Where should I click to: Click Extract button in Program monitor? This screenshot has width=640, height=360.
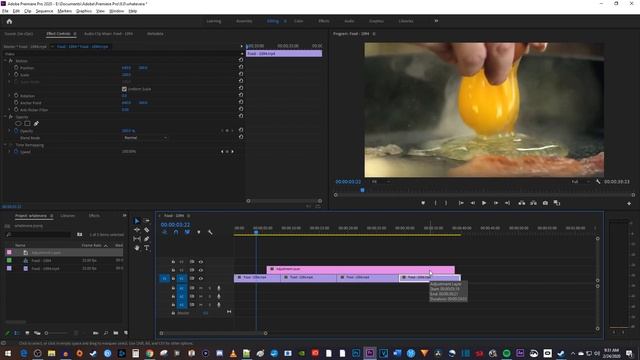tap(533, 203)
